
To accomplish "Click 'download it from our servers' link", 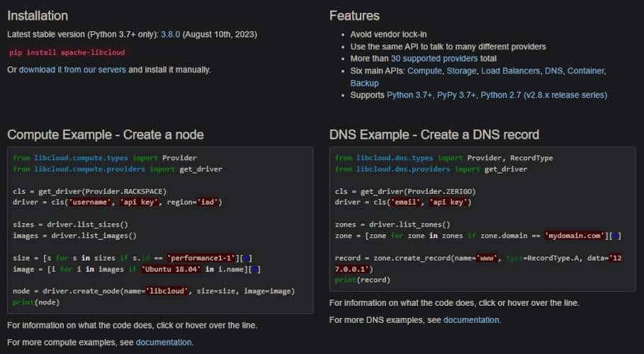I will [x=72, y=69].
